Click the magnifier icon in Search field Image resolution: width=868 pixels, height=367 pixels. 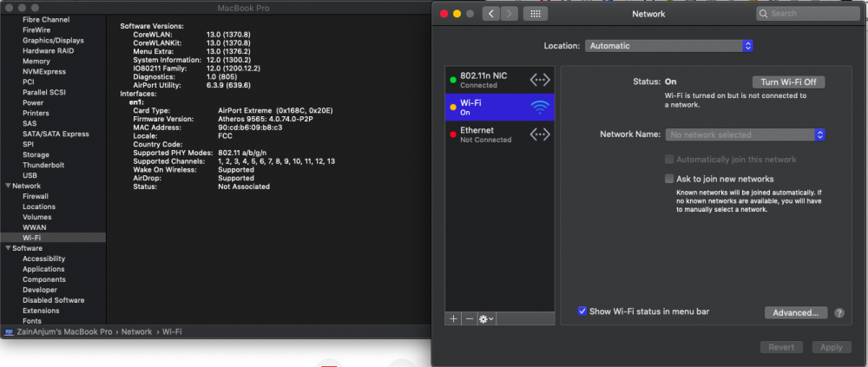(764, 14)
